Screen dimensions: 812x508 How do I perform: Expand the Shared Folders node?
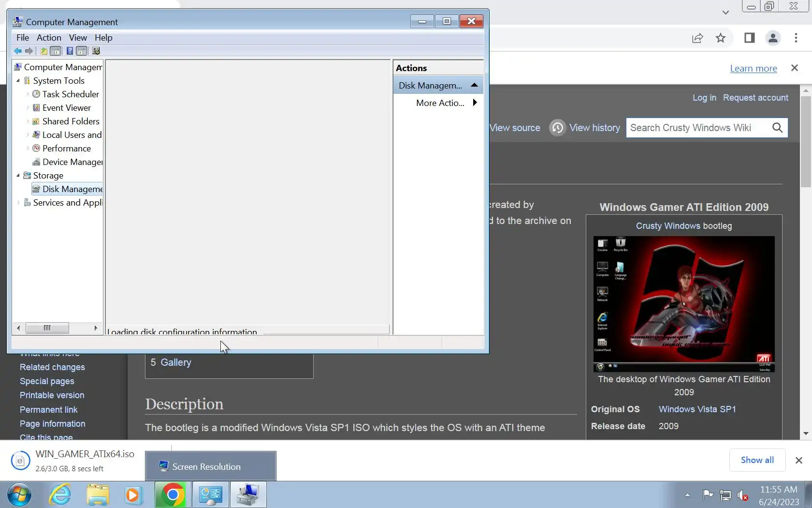pyautogui.click(x=28, y=121)
